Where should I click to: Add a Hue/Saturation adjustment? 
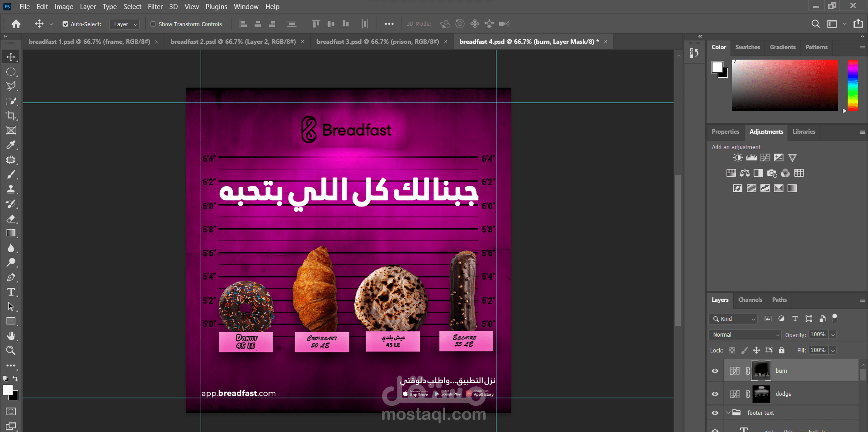click(731, 173)
